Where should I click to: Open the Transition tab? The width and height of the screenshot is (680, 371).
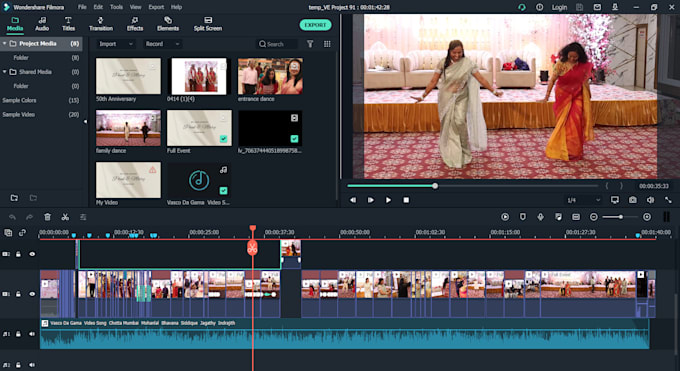click(101, 24)
